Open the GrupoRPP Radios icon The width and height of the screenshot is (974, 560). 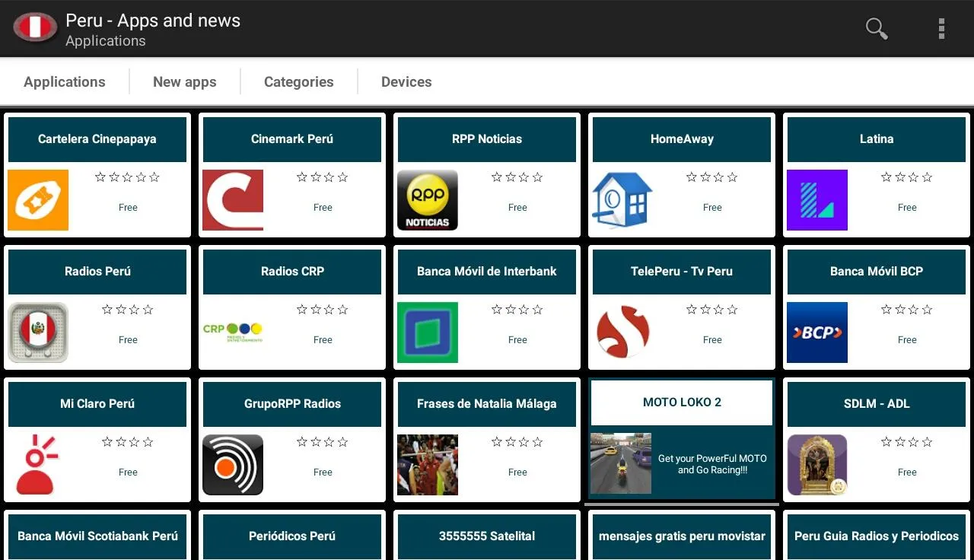(233, 465)
